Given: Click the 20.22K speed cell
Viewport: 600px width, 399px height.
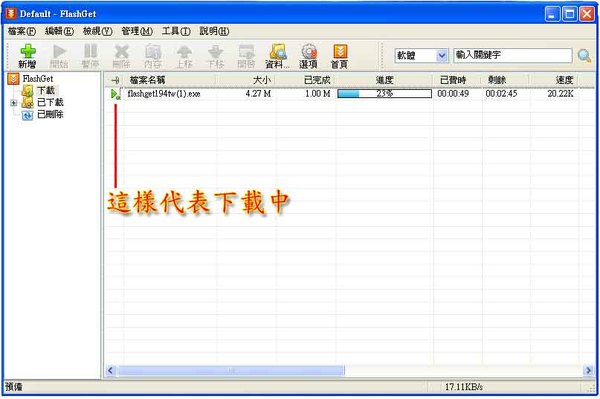Looking at the screenshot, I should click(x=560, y=94).
